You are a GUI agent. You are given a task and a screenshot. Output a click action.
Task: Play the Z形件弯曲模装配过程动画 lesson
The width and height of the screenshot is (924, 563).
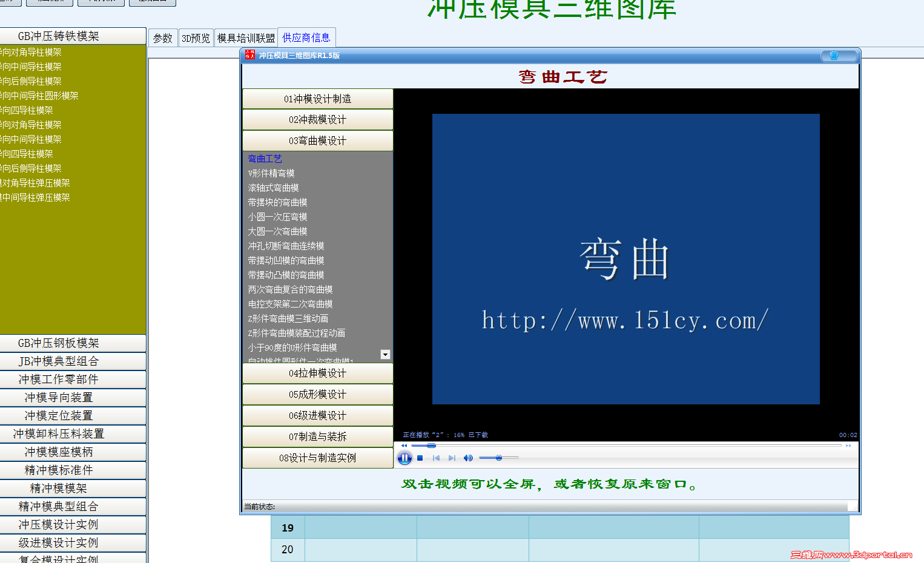297,334
